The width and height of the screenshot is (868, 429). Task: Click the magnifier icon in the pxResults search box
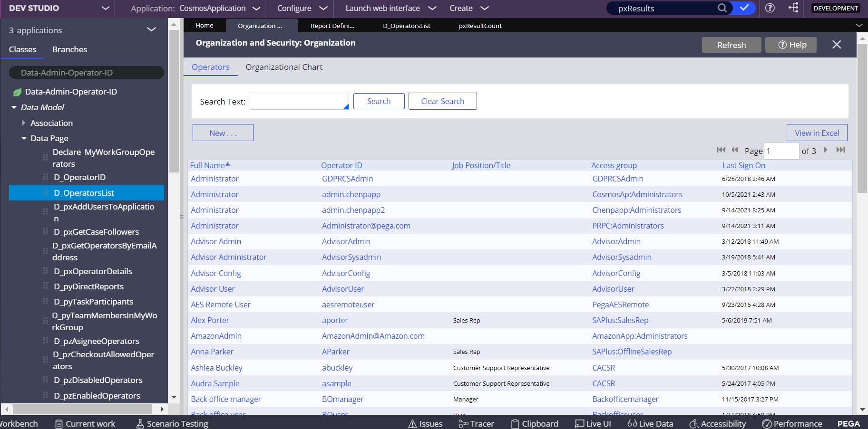coord(722,8)
